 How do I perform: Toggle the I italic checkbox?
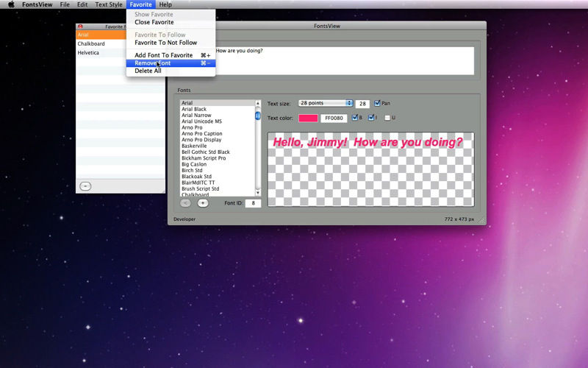(x=371, y=118)
